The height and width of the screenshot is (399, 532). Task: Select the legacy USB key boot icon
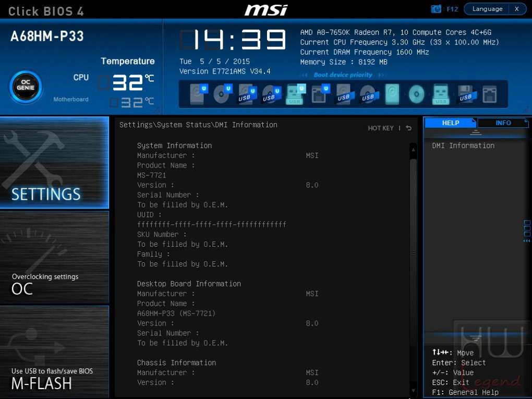441,94
